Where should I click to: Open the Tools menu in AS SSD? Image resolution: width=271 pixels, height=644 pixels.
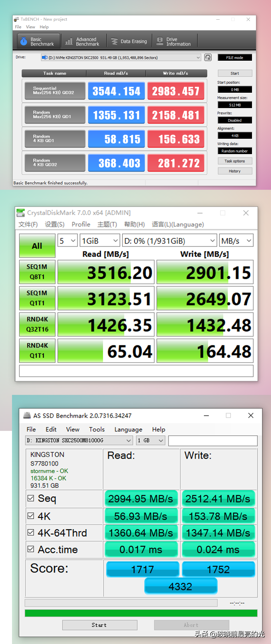[x=97, y=430]
